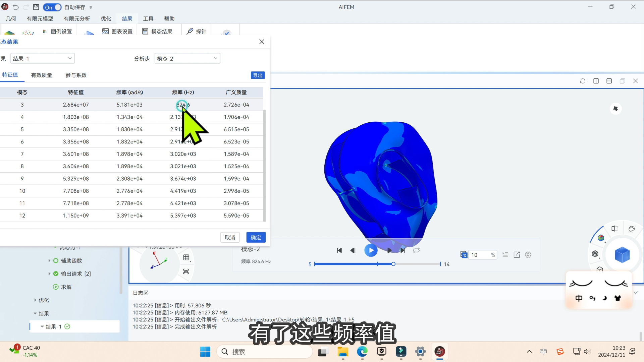Open the 结果-1 result dropdown
The height and width of the screenshot is (362, 644).
coord(42,58)
